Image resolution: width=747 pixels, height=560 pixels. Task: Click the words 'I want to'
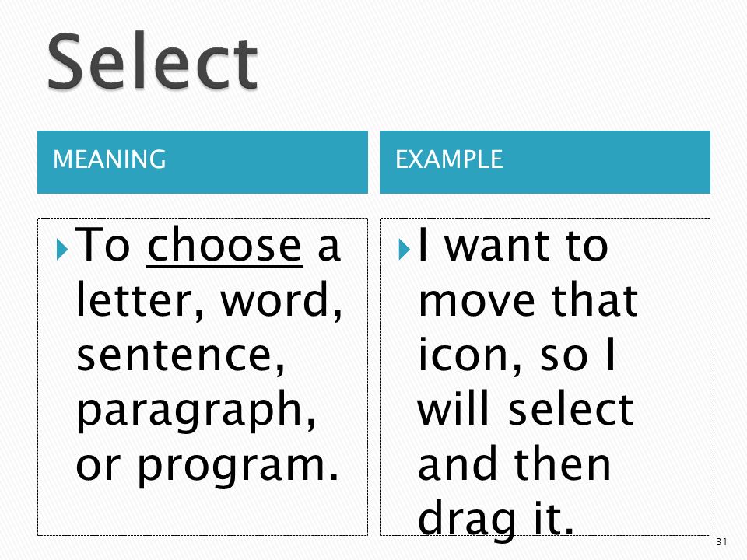tap(513, 246)
